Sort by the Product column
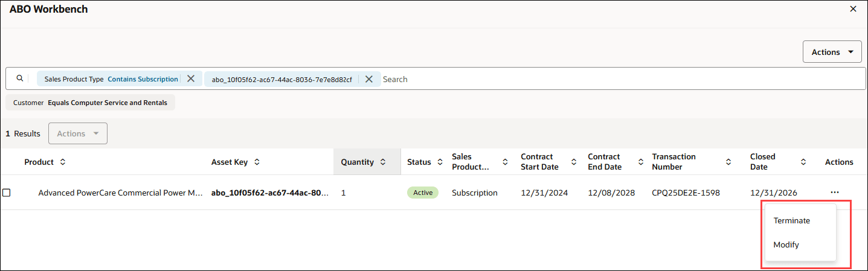Image resolution: width=868 pixels, height=271 pixels. point(62,162)
